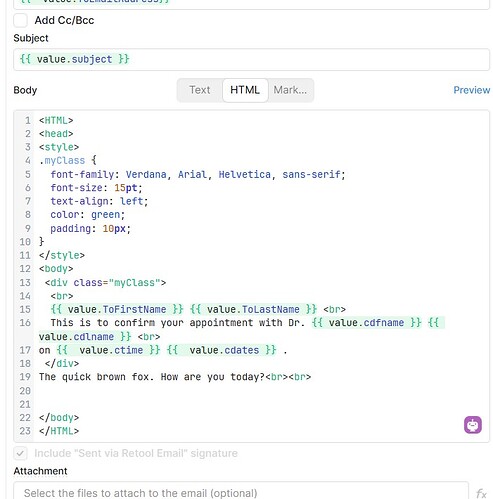Click the closing </div> tag line
Screen dimensions: 493x499
pyautogui.click(x=62, y=363)
